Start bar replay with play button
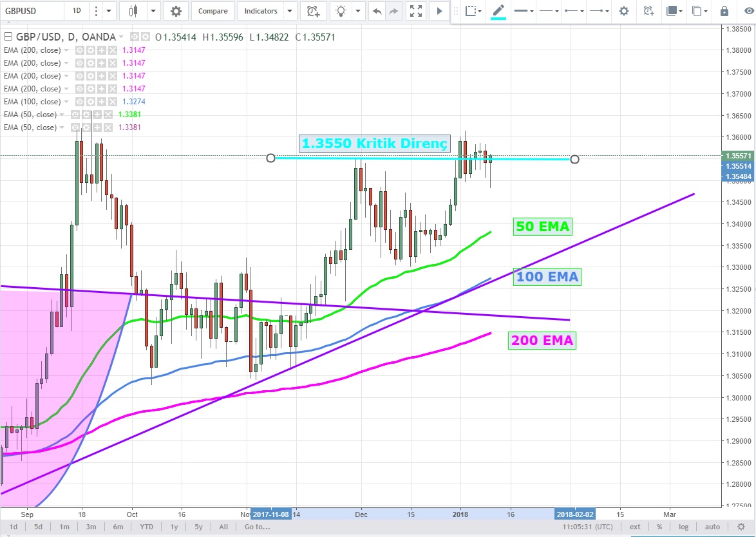This screenshot has width=756, height=537. point(439,11)
